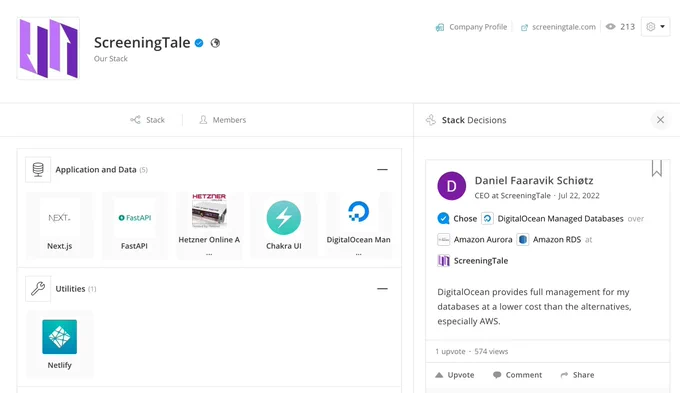Open the Hetzner Online AG tile

pos(209,226)
